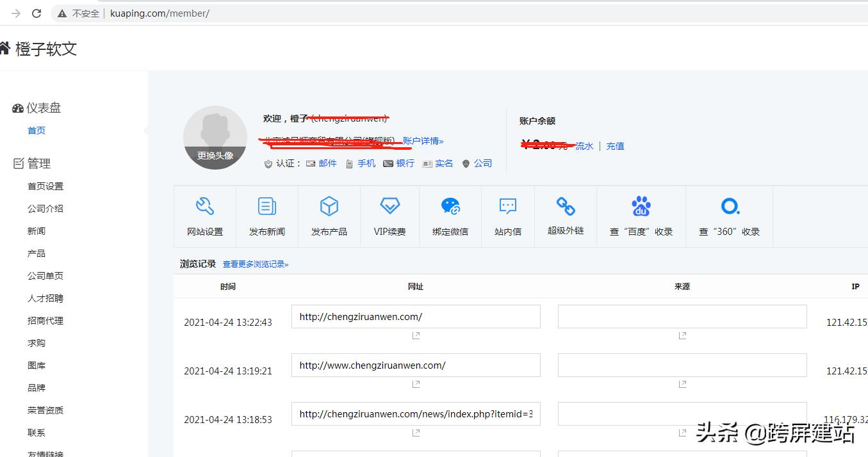Viewport: 868px width, 457px height.
Task: Click the ID icon next to 实名
Action: pyautogui.click(x=427, y=164)
